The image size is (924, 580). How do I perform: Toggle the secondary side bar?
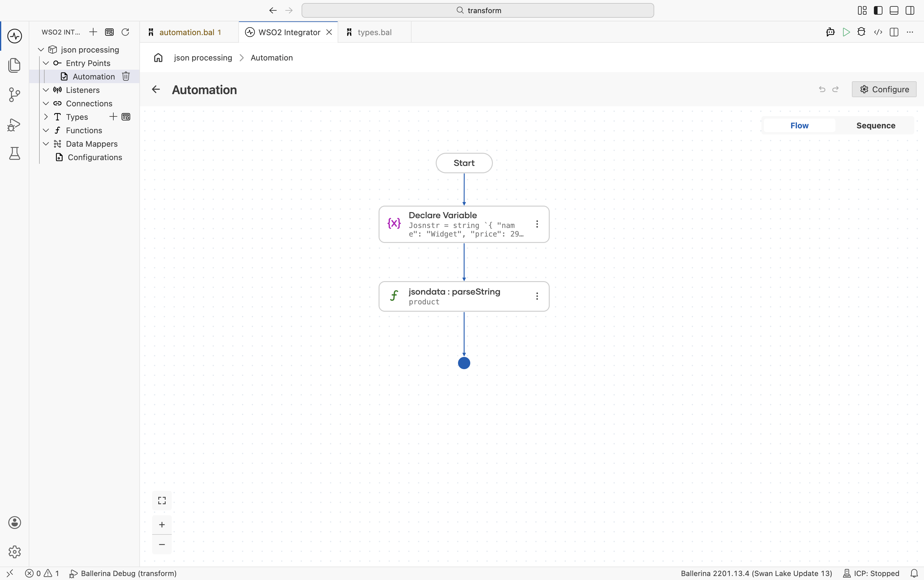[x=910, y=10]
